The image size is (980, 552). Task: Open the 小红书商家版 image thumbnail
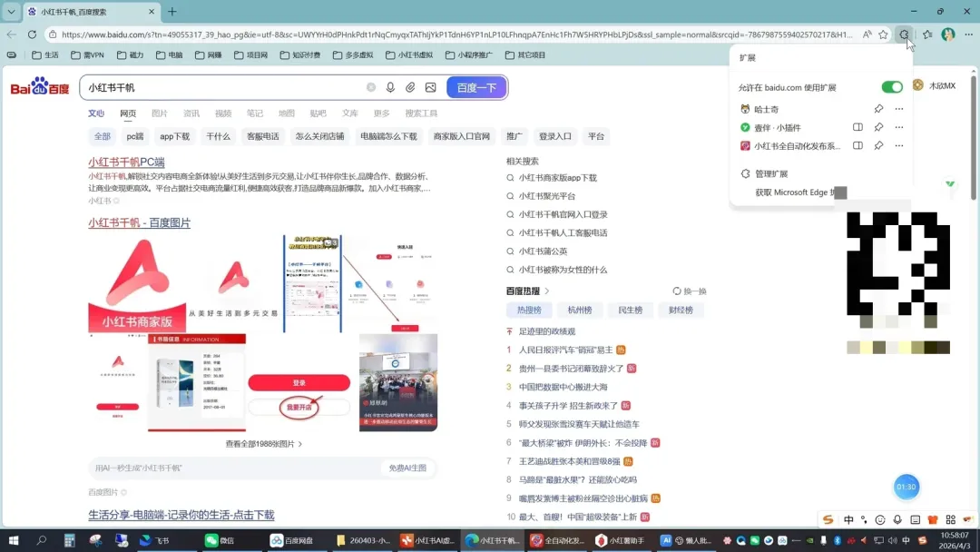point(137,283)
